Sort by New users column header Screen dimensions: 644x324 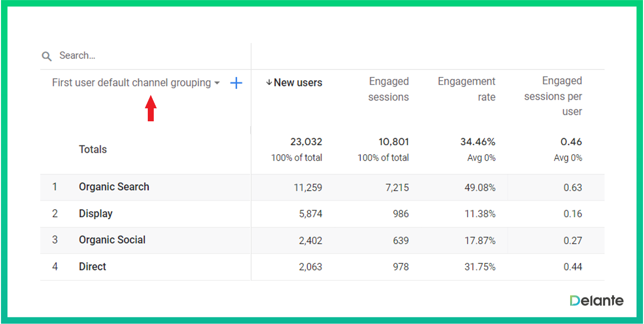298,83
